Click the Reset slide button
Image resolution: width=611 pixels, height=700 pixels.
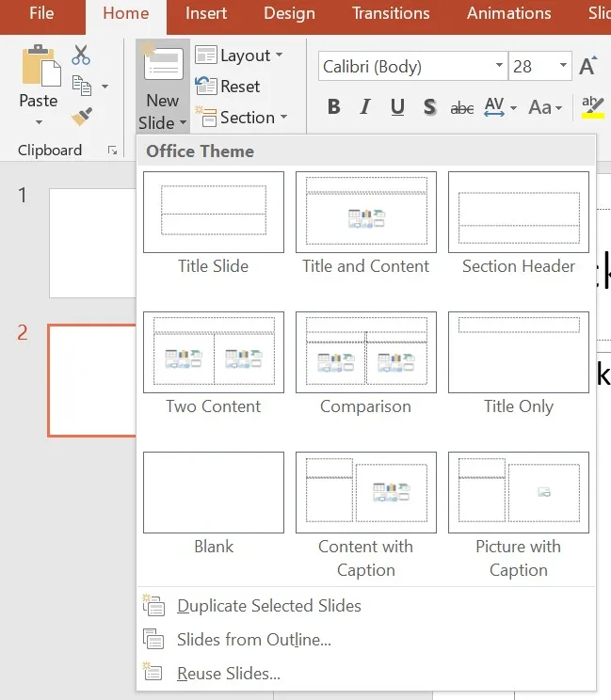tap(228, 87)
